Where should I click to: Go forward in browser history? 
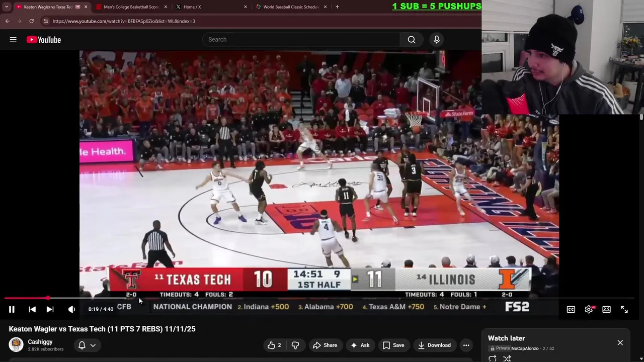19,21
